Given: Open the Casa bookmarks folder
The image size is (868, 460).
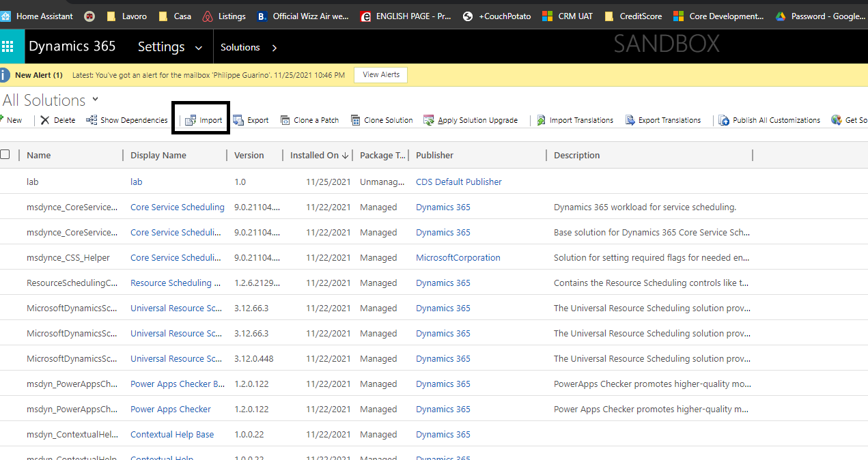Looking at the screenshot, I should (x=175, y=16).
